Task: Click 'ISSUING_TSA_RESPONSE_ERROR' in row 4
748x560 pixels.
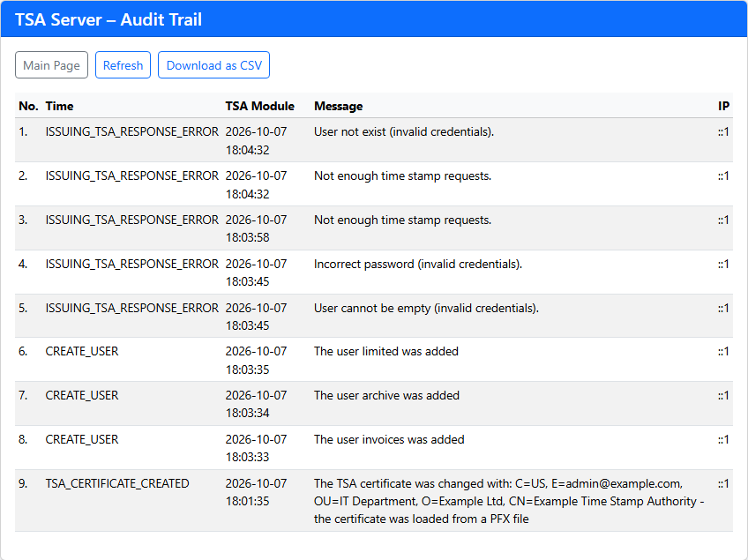Action: tap(132, 264)
